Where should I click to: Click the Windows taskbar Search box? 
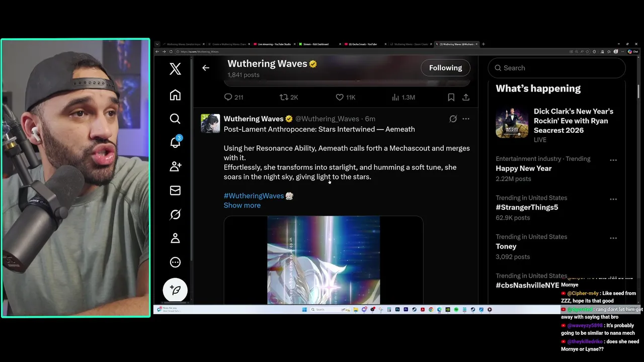331,310
